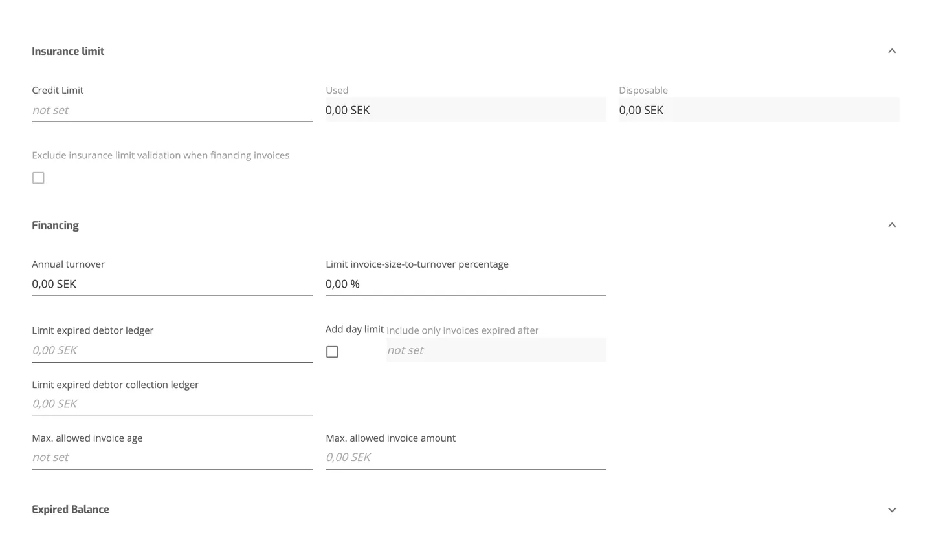Viewport: 932px width, 560px height.
Task: Click the 'Max. allowed invoice amount' label
Action: pyautogui.click(x=390, y=438)
